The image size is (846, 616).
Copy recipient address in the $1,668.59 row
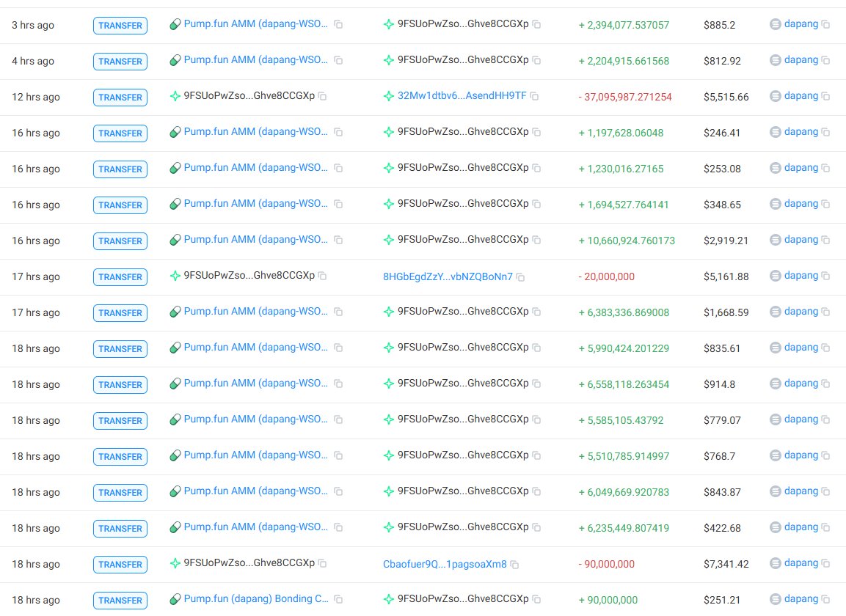(536, 312)
